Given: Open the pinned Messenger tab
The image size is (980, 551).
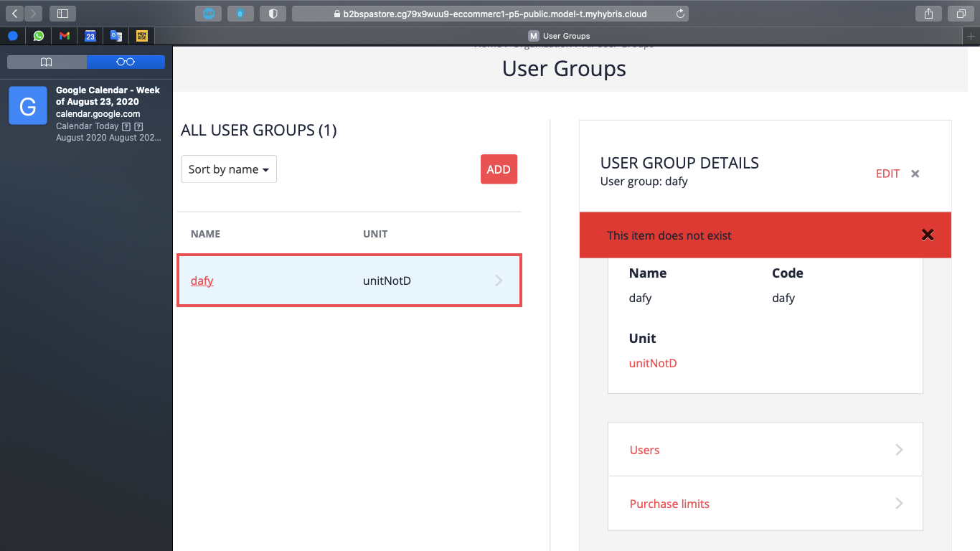Looking at the screenshot, I should 13,36.
